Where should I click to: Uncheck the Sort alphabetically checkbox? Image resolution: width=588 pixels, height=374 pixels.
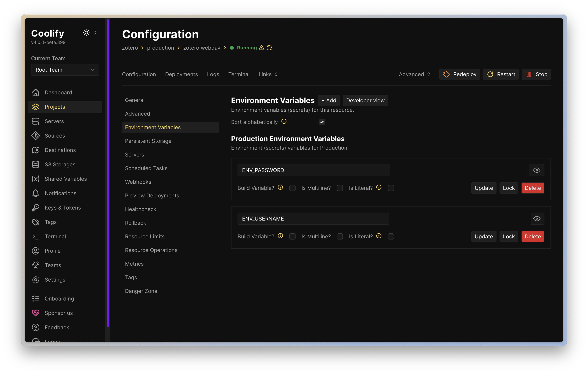pos(322,122)
